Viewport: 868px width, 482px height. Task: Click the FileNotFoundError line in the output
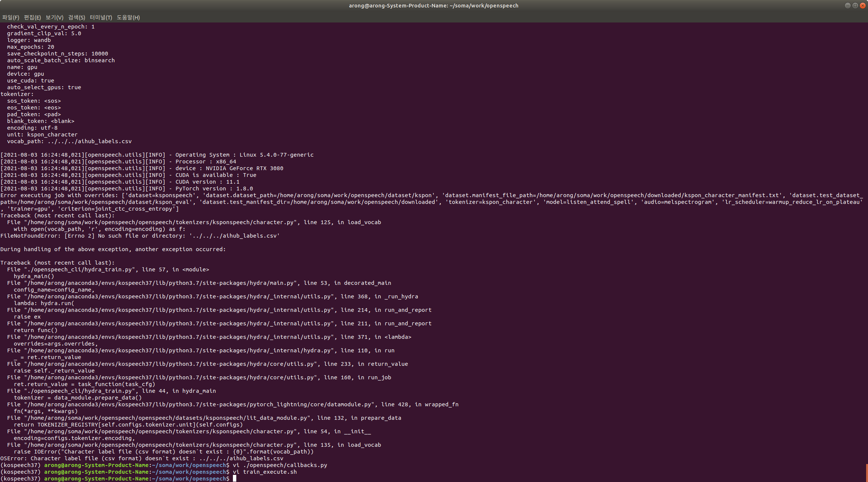140,236
